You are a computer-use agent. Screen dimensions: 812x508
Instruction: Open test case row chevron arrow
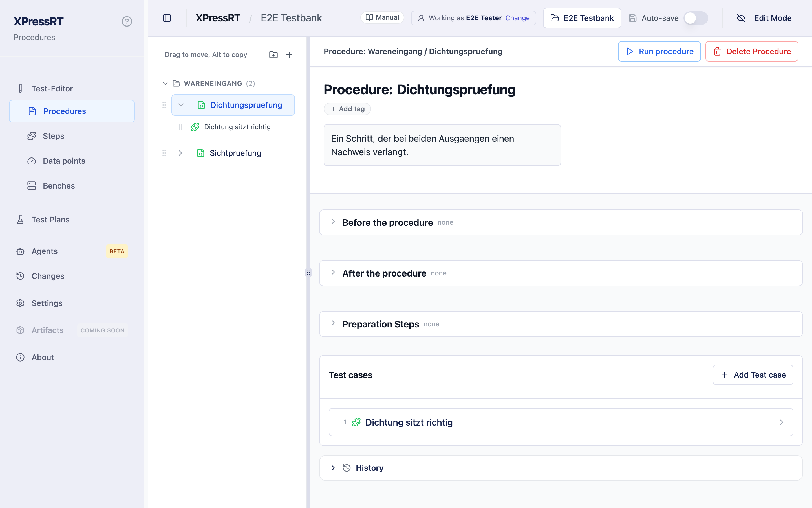coord(782,422)
